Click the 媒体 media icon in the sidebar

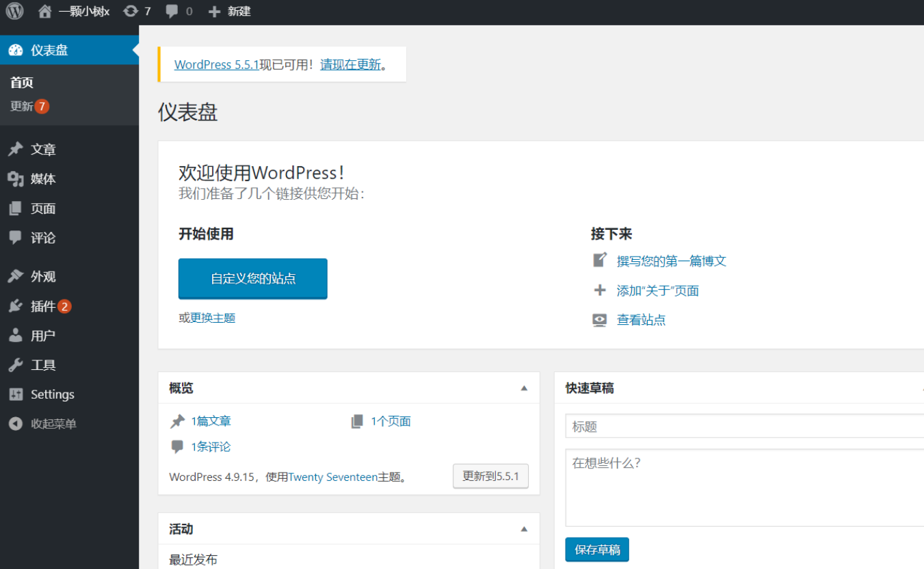[16, 179]
